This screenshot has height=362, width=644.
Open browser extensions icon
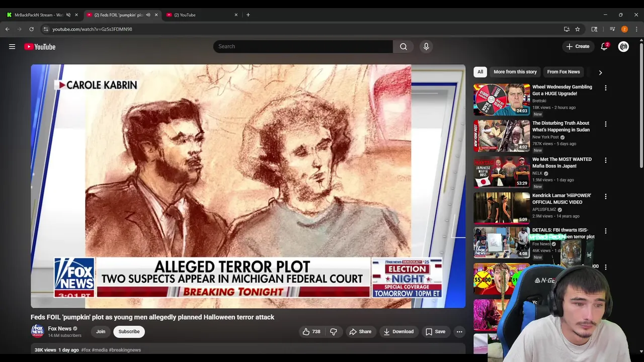point(594,29)
